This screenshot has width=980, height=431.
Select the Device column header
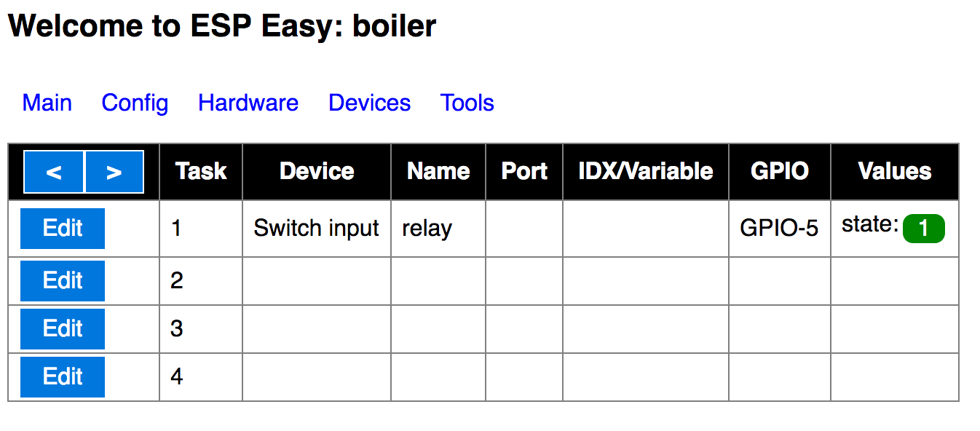(x=317, y=171)
